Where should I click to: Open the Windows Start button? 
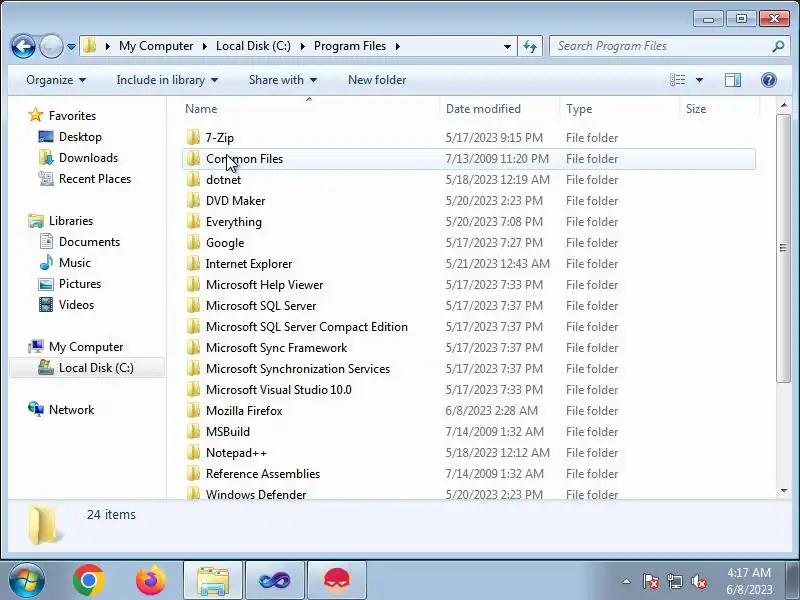point(27,581)
